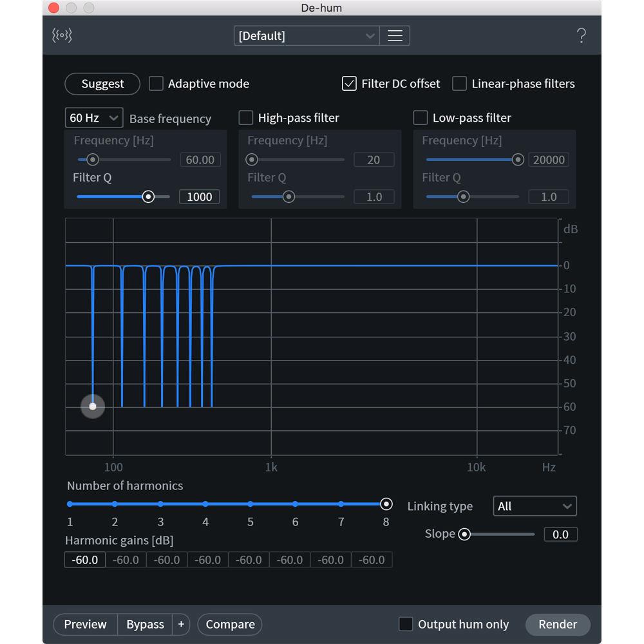Screen dimensions: 644x644
Task: Click the Suggest button
Action: pyautogui.click(x=102, y=83)
